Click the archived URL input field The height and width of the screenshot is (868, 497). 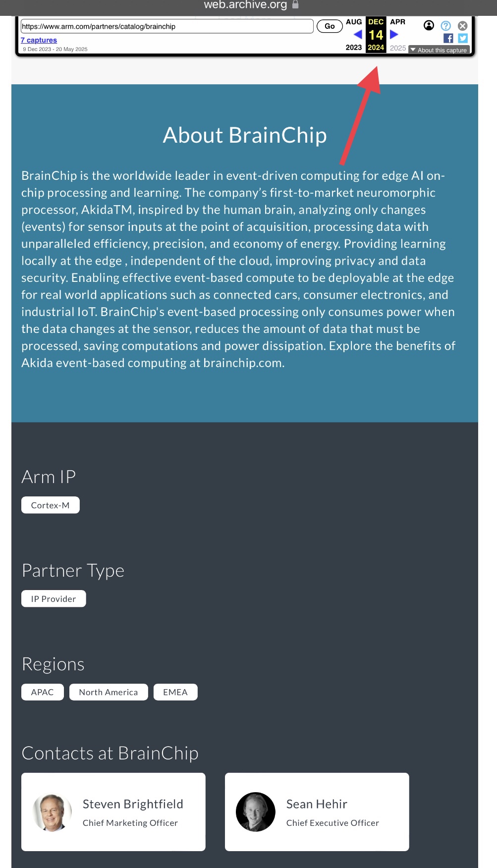[166, 26]
